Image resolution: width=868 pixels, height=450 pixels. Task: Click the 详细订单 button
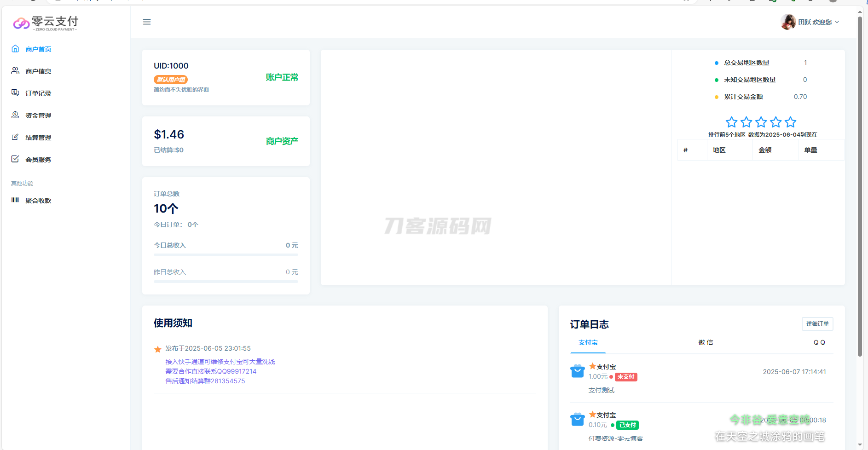[x=817, y=324]
